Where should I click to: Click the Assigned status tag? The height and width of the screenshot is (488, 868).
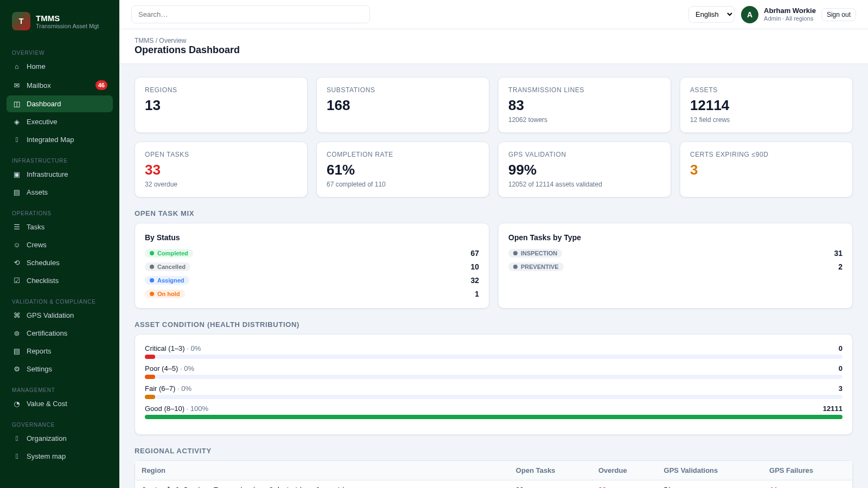click(x=167, y=280)
